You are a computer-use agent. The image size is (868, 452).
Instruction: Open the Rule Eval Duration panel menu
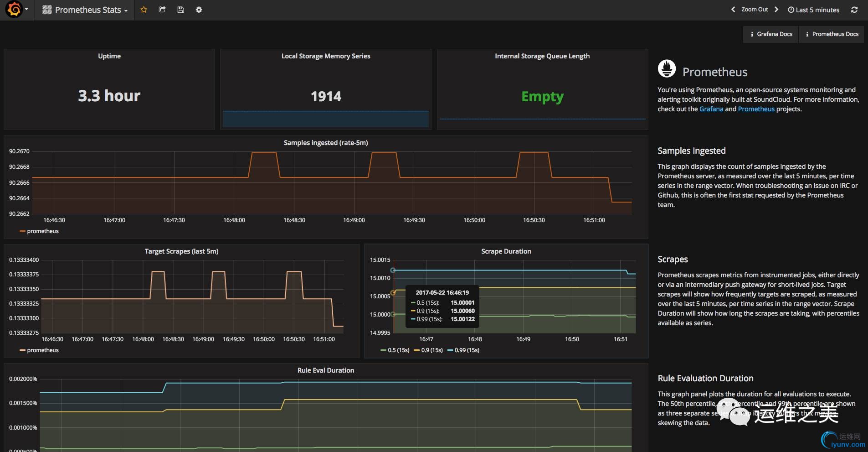326,370
